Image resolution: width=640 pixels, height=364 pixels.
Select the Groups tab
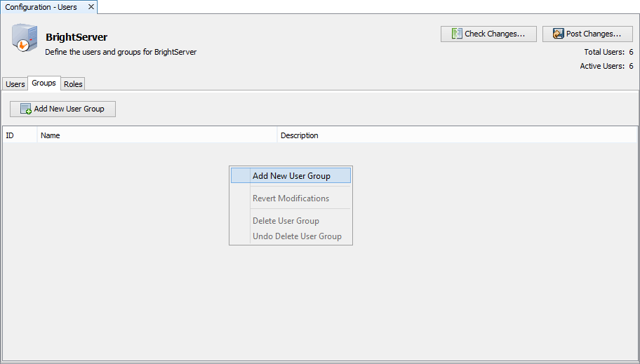point(44,83)
